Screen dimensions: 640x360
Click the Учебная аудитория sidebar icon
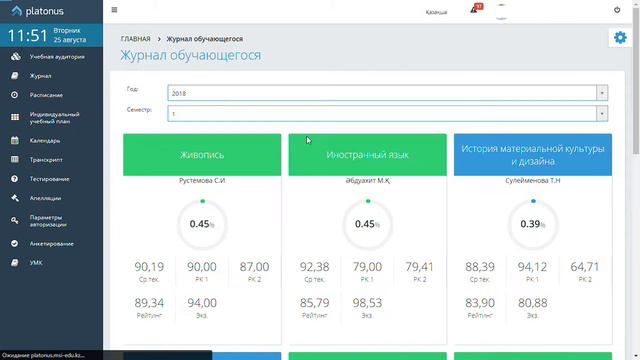point(16,57)
